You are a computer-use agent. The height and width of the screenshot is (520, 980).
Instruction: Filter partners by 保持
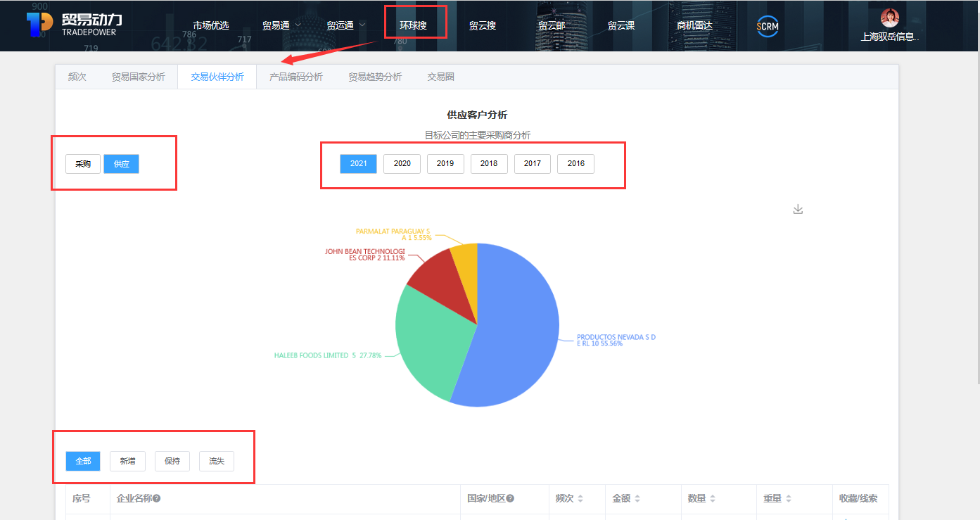coord(172,461)
